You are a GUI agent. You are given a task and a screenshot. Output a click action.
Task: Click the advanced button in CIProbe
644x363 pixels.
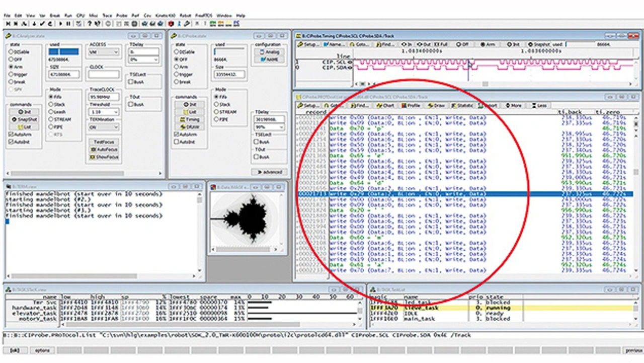pos(269,172)
